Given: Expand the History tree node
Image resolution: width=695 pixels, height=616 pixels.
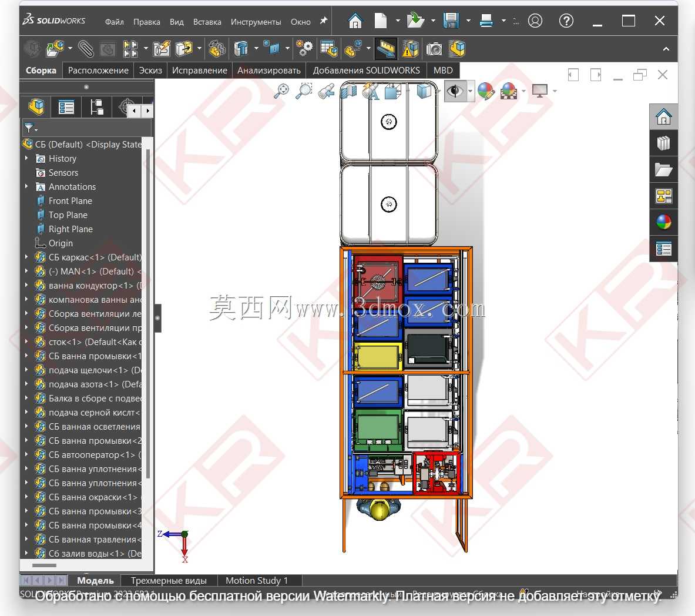Looking at the screenshot, I should [x=26, y=158].
